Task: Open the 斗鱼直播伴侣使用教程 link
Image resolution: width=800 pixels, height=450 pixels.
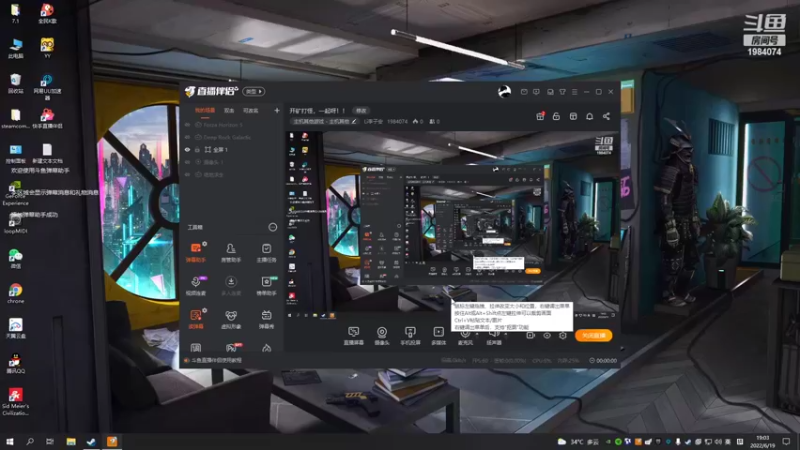Action: point(216,360)
